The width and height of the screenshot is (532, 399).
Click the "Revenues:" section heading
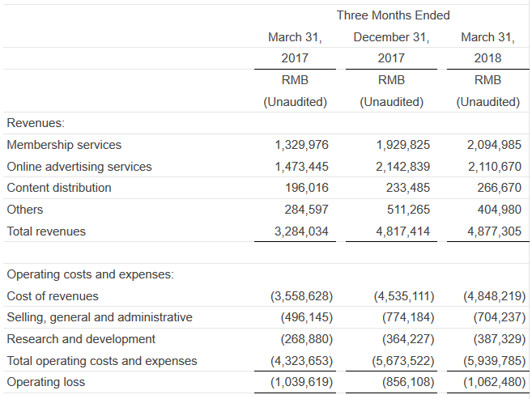pyautogui.click(x=36, y=123)
